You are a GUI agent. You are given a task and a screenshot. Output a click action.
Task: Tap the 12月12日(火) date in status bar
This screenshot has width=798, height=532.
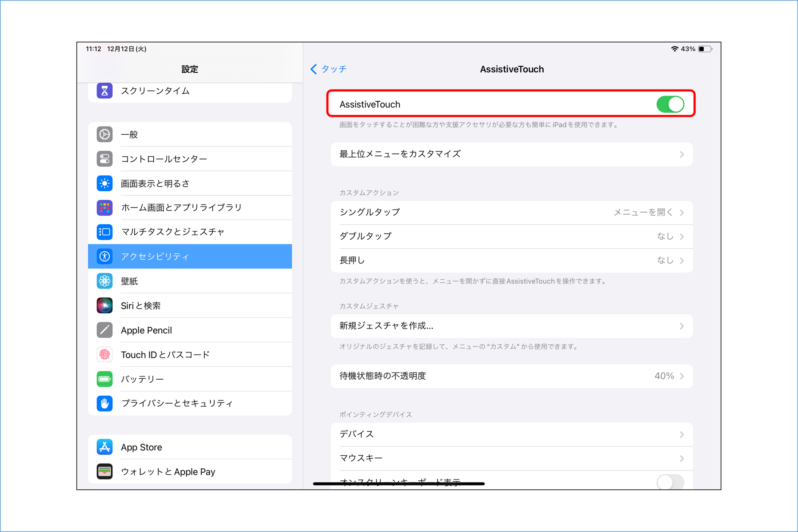[x=127, y=49]
